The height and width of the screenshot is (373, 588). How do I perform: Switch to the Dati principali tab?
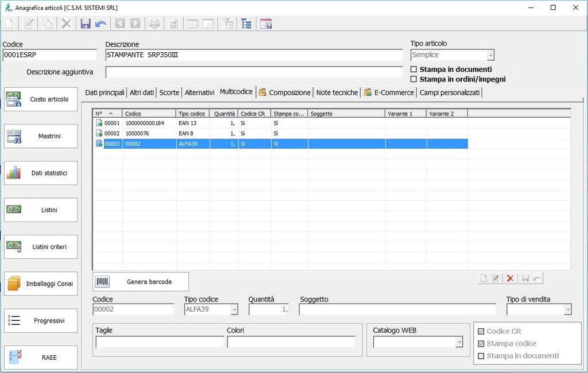tap(105, 92)
